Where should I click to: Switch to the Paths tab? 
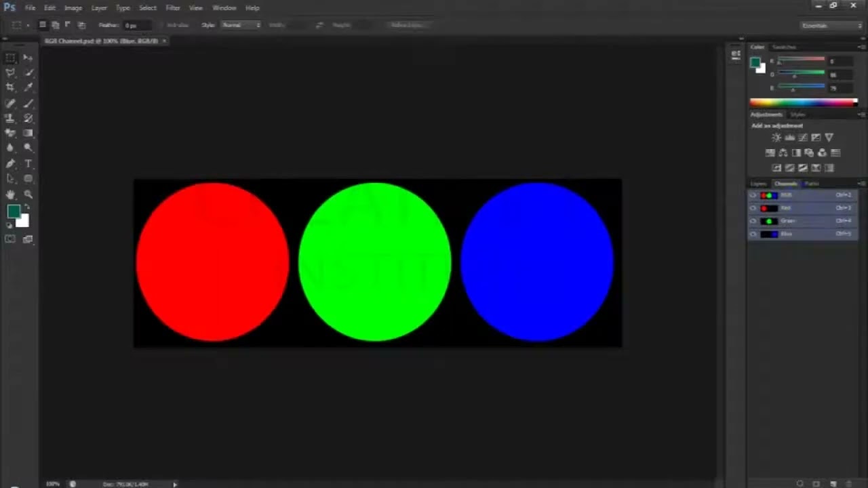pos(812,184)
